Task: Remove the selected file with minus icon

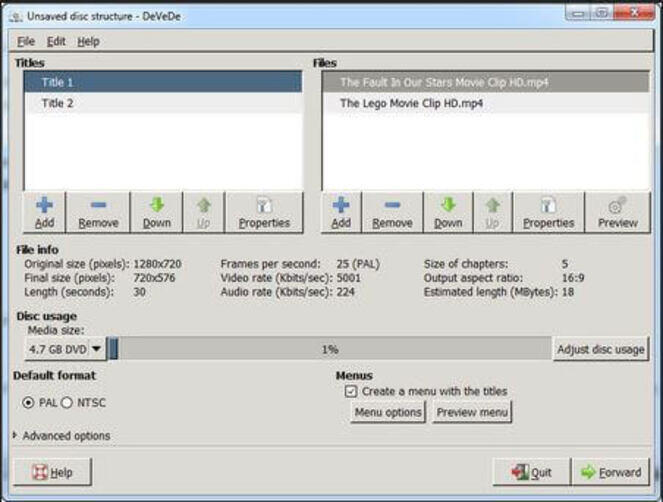Action: coord(392,212)
